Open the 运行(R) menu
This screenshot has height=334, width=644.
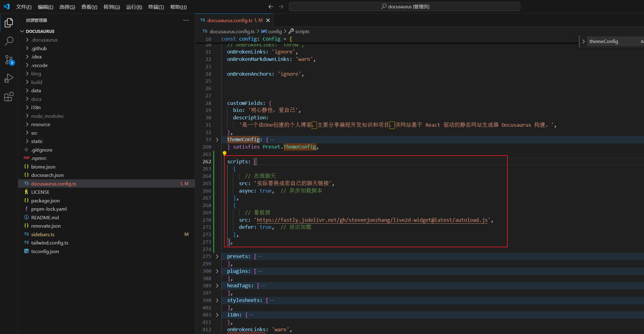tap(134, 7)
